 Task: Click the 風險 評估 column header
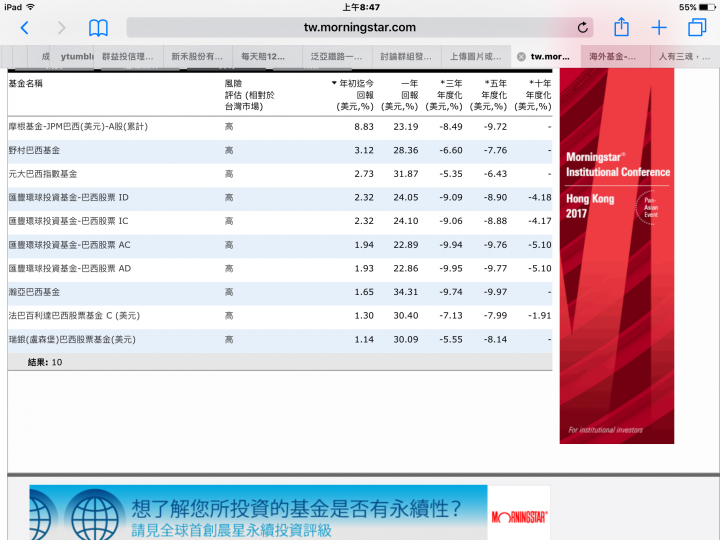point(249,95)
